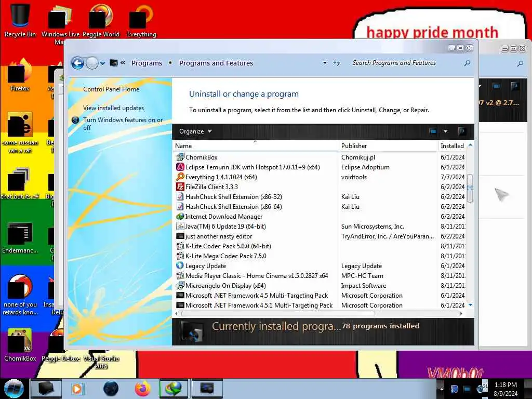This screenshot has height=399, width=532.
Task: Open the recent pages dropdown arrow
Action: [102, 63]
